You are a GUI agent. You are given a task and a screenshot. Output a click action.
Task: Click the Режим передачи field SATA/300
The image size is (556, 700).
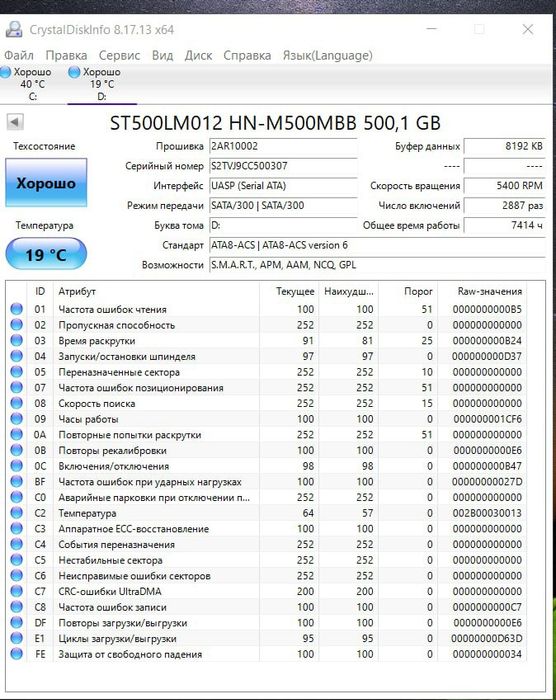pyautogui.click(x=283, y=205)
